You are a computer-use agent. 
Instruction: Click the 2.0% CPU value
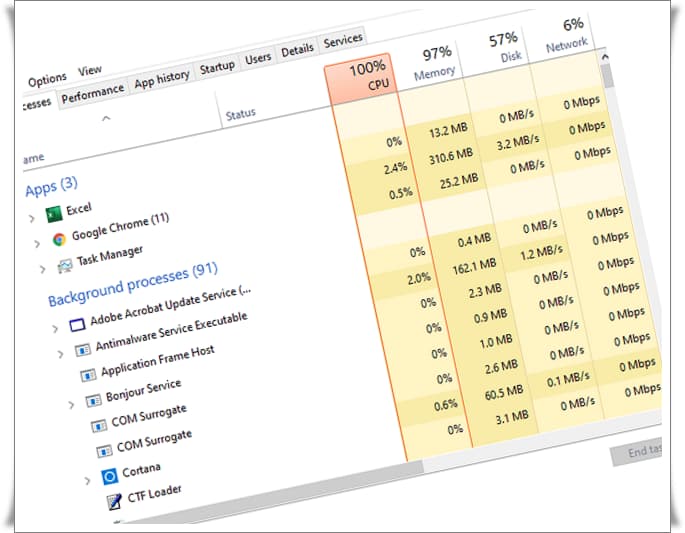pos(419,278)
